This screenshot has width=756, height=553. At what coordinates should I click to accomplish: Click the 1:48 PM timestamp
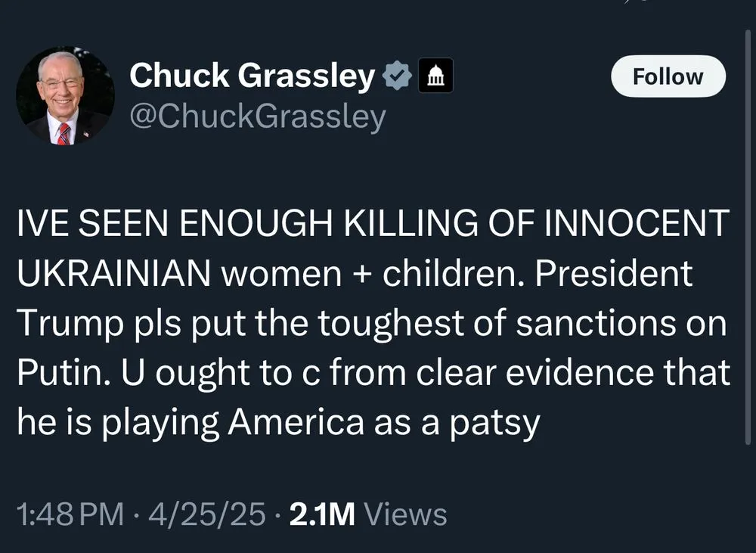tap(70, 514)
